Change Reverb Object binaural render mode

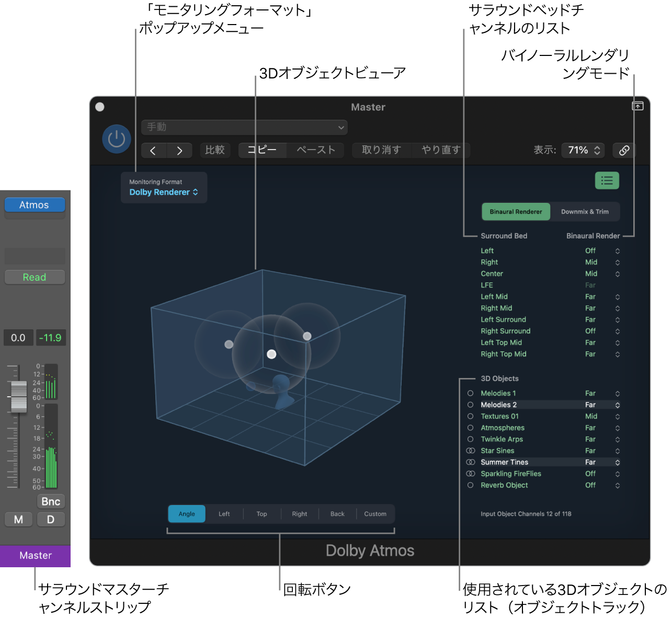[602, 486]
